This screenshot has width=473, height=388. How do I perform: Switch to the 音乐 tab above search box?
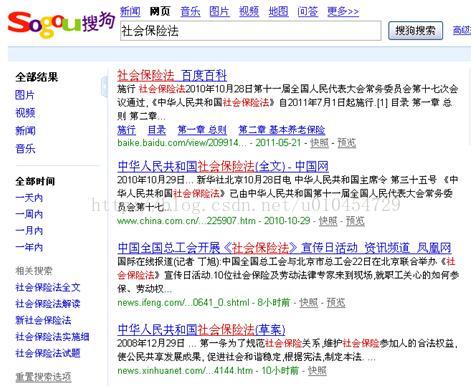coord(190,11)
